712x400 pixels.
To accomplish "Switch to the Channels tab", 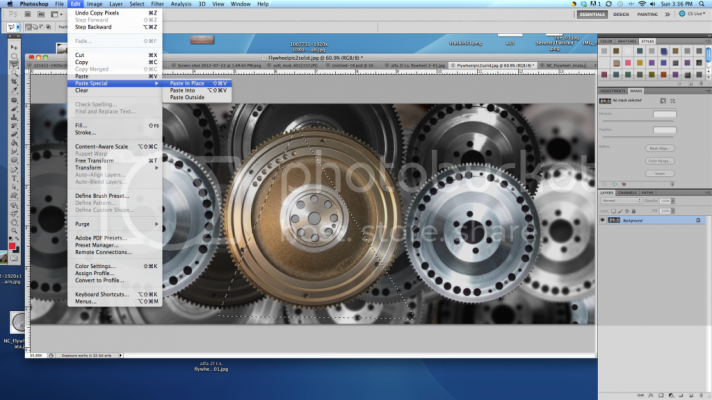I will [x=628, y=193].
